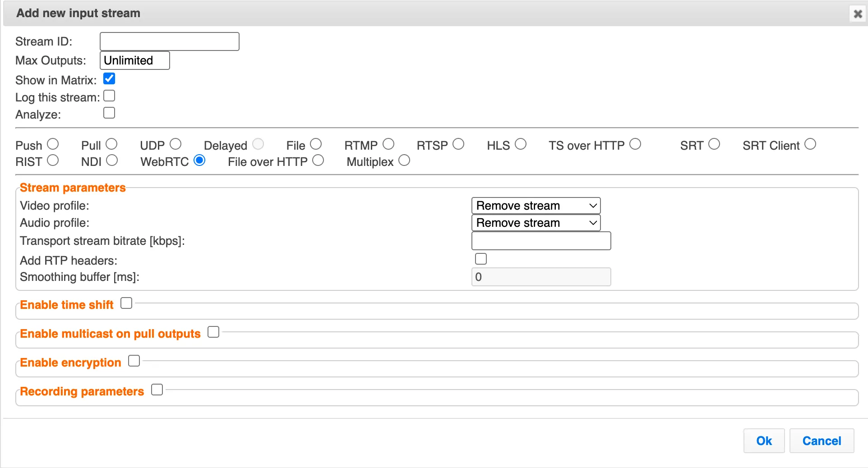Viewport: 868px width, 468px height.
Task: Click the Stream ID input field
Action: coord(169,41)
